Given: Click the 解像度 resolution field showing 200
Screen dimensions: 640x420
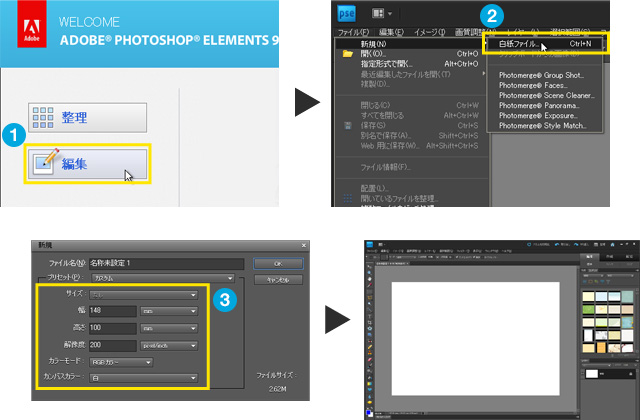Looking at the screenshot, I should tap(113, 345).
